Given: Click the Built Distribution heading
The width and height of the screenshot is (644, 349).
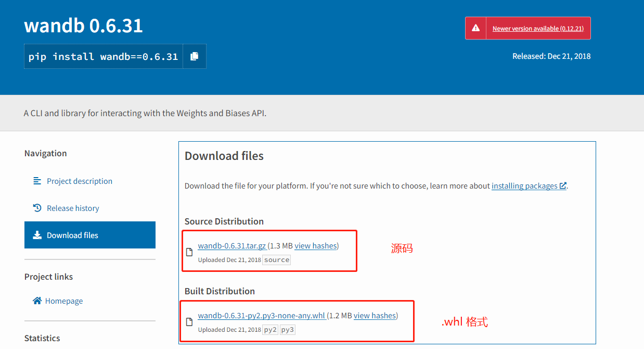Looking at the screenshot, I should tap(220, 291).
